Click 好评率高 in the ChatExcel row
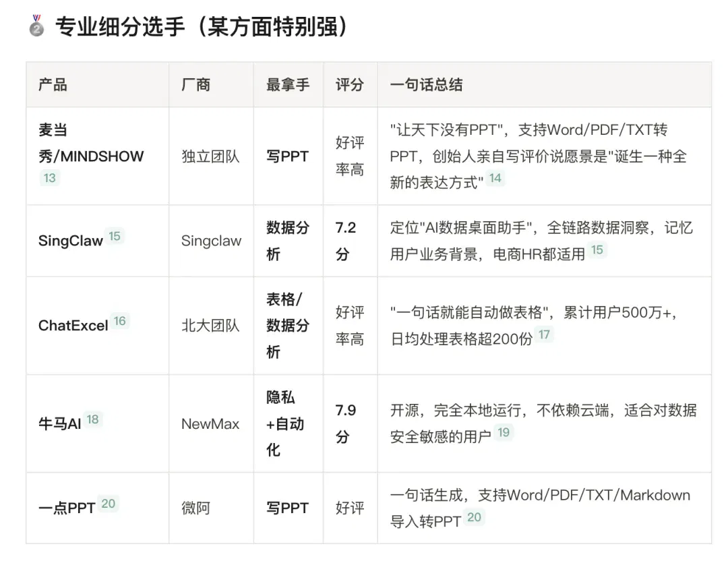728x561 pixels. pos(350,326)
